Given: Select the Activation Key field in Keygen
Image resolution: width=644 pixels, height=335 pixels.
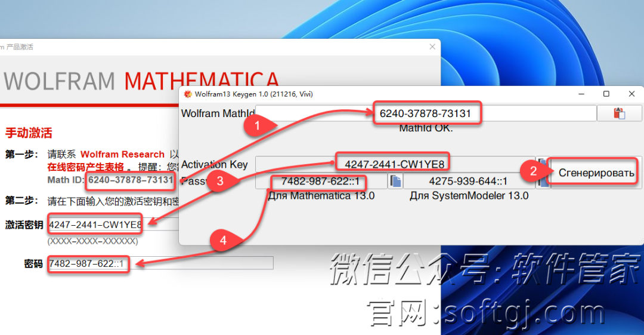Looking at the screenshot, I should (x=395, y=164).
